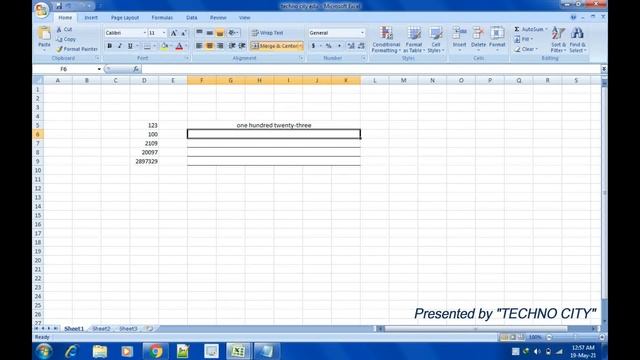This screenshot has height=360, width=640.
Task: Open Format as Table gallery
Action: tap(414, 39)
